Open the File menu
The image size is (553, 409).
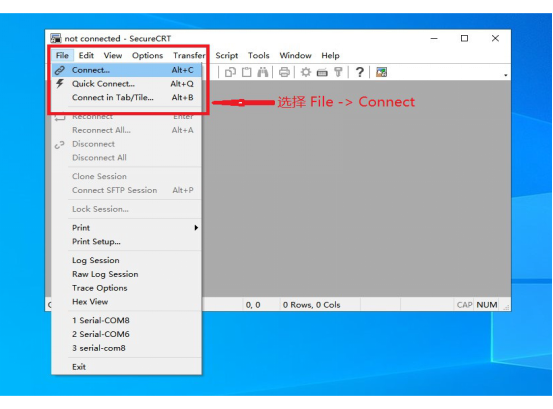(62, 55)
